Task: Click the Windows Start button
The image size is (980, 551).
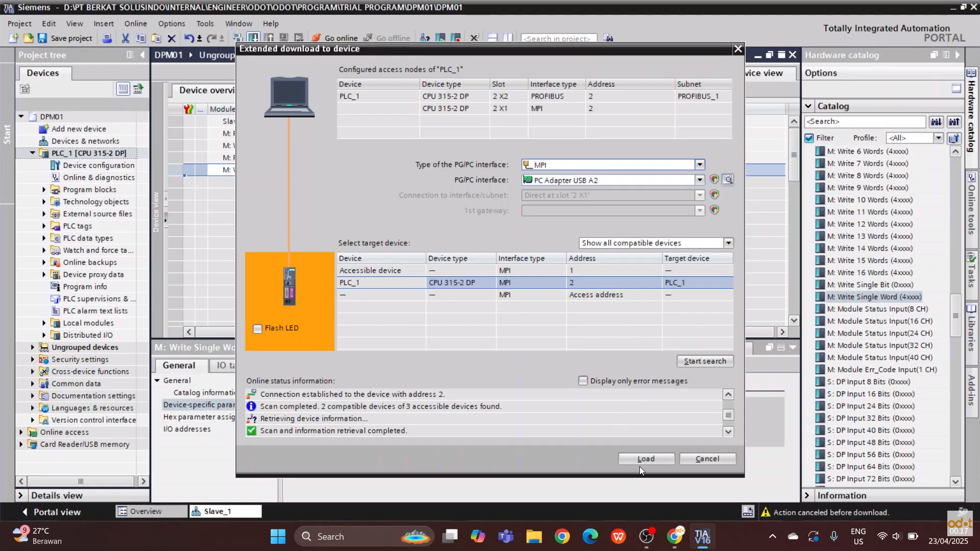Action: [278, 536]
